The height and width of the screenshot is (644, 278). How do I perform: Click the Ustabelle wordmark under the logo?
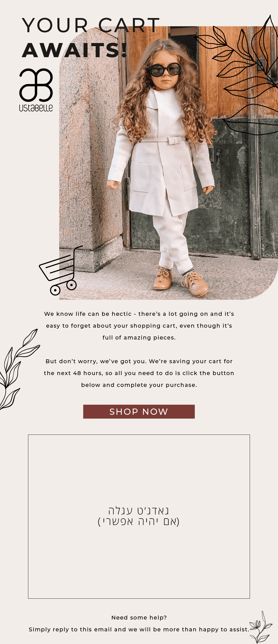[36, 108]
